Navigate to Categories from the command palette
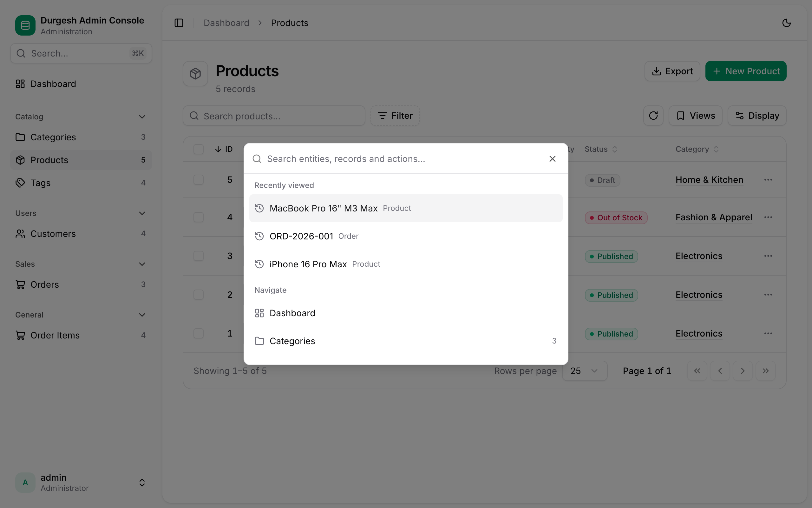 [x=406, y=341]
